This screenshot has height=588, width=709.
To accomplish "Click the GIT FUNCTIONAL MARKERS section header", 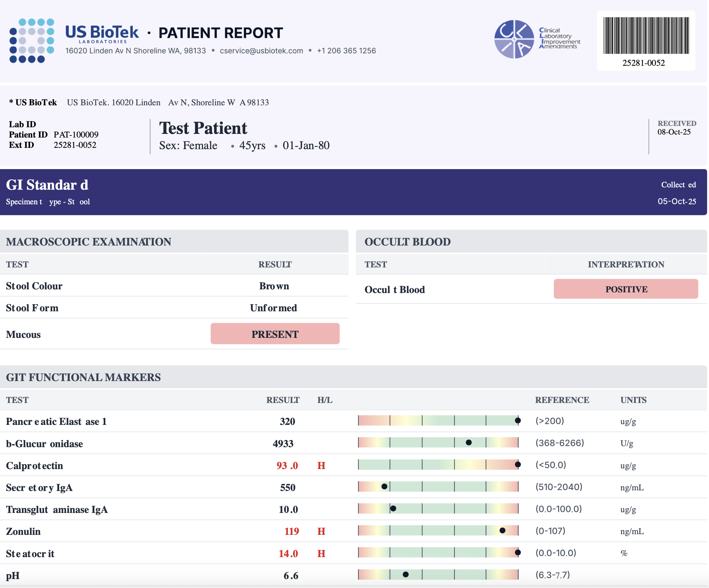I will coord(83,377).
